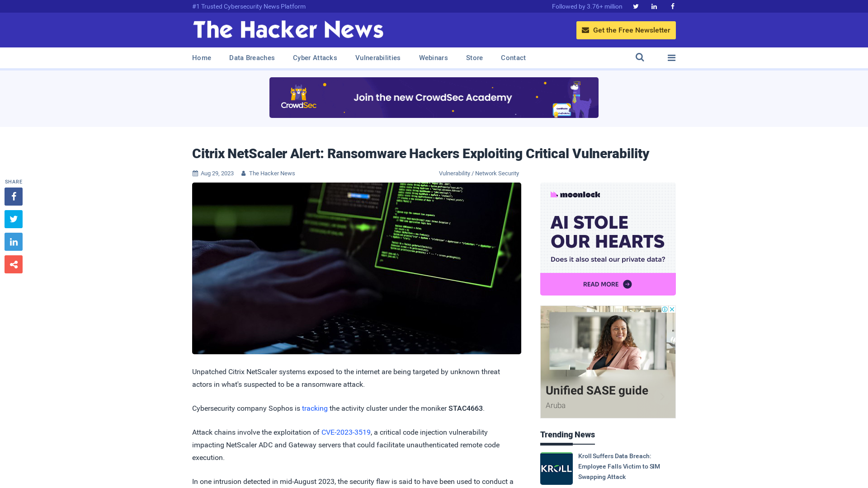Click the Facebook share icon
This screenshot has height=488, width=868.
[x=13, y=196]
